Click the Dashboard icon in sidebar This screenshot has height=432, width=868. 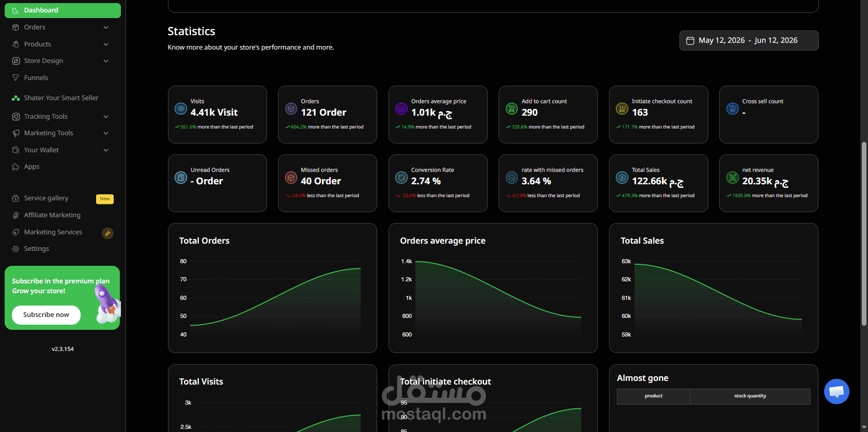point(16,10)
